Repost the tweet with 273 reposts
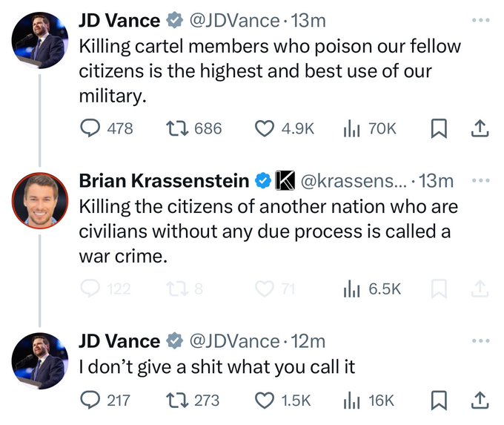The height and width of the screenshot is (425, 504). click(x=176, y=401)
